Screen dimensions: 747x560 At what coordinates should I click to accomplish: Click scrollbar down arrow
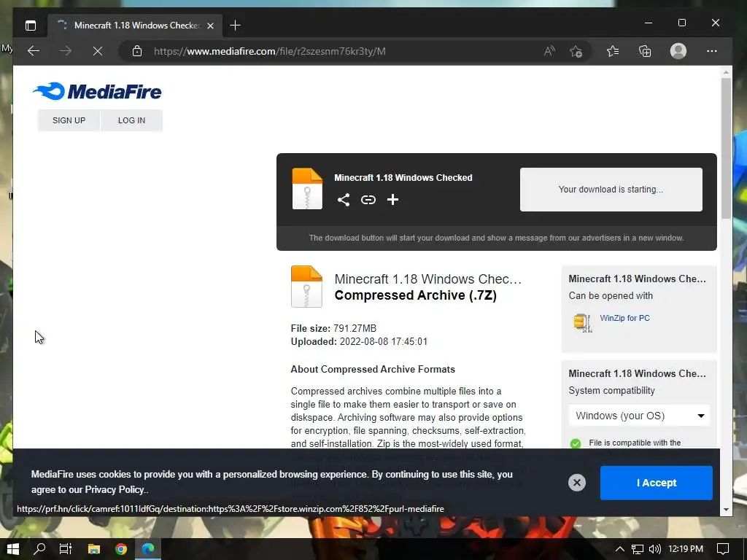tap(726, 510)
